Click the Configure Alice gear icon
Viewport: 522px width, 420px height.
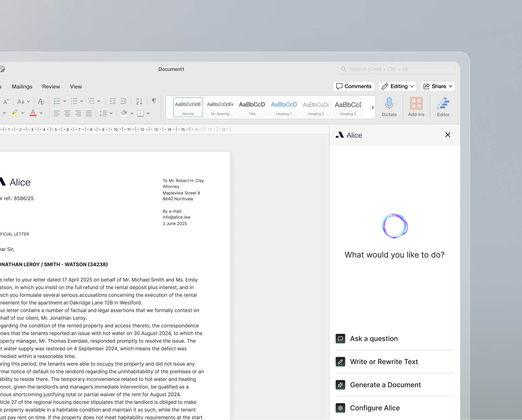pos(340,408)
